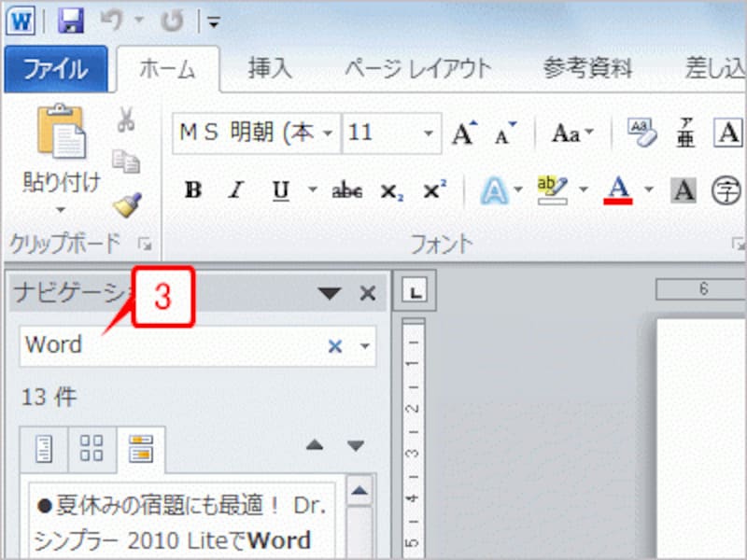Image resolution: width=747 pixels, height=560 pixels.
Task: Expand the font size dropdown arrow
Action: [429, 133]
